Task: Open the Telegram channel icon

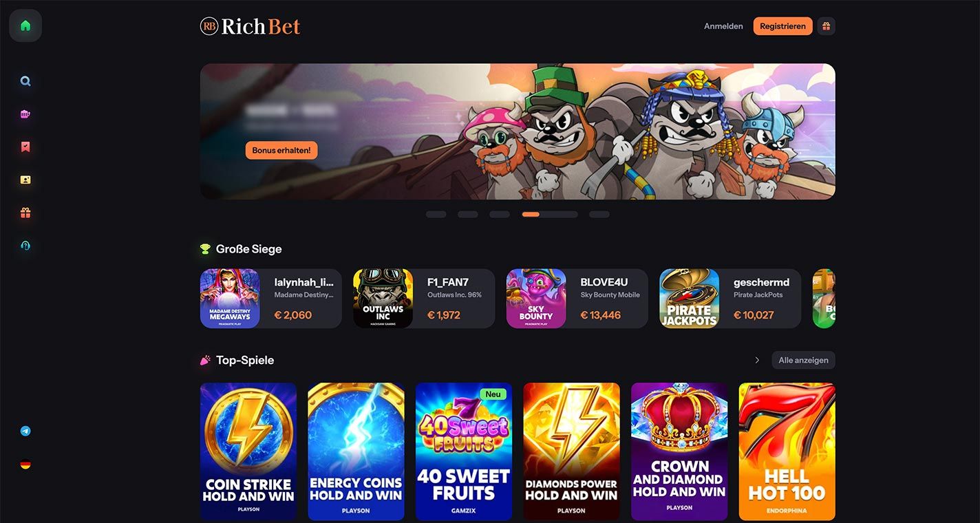Action: point(25,431)
